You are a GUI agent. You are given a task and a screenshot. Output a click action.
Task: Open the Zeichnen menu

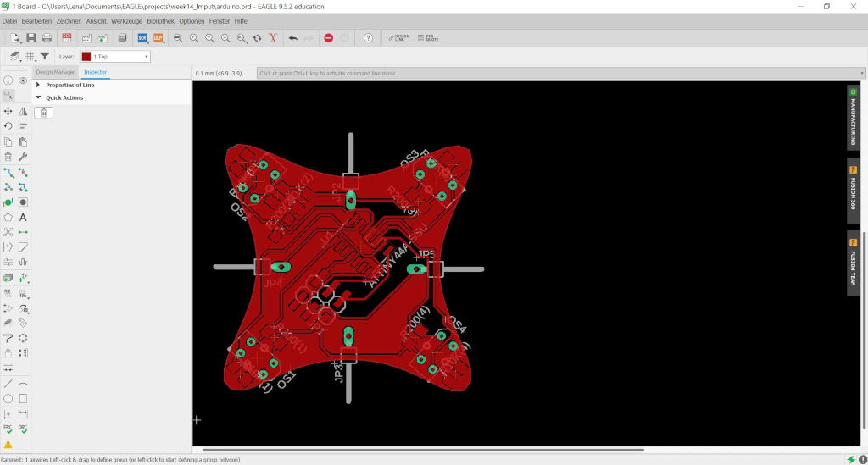(69, 21)
